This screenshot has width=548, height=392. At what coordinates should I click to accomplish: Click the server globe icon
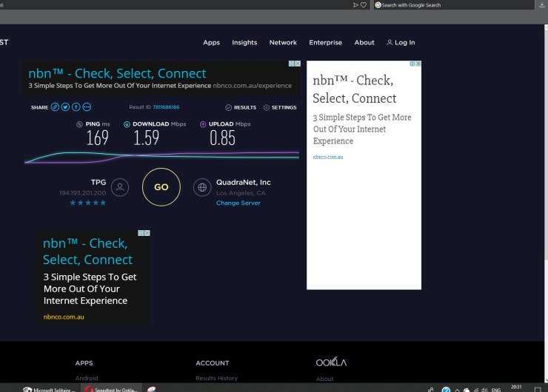[x=202, y=187]
